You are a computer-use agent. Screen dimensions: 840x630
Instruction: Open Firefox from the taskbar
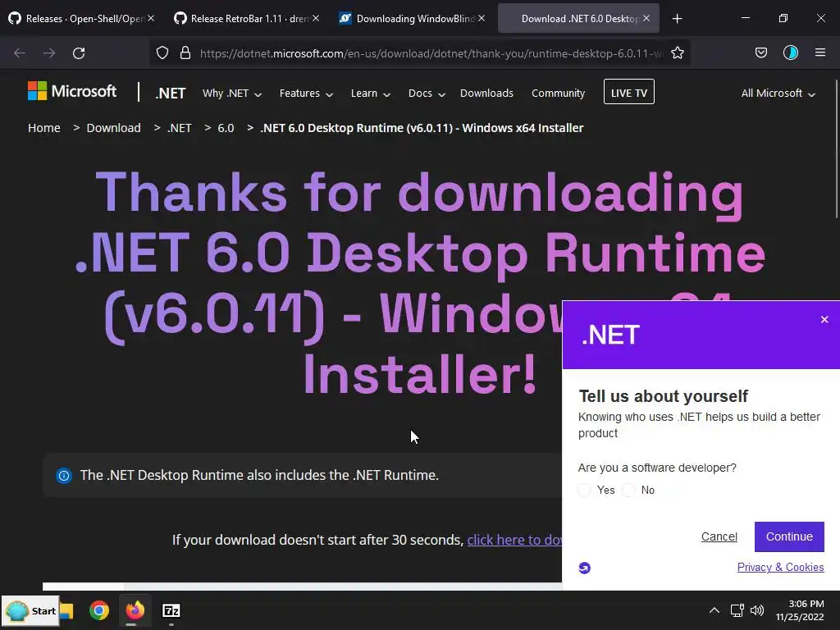pos(135,610)
